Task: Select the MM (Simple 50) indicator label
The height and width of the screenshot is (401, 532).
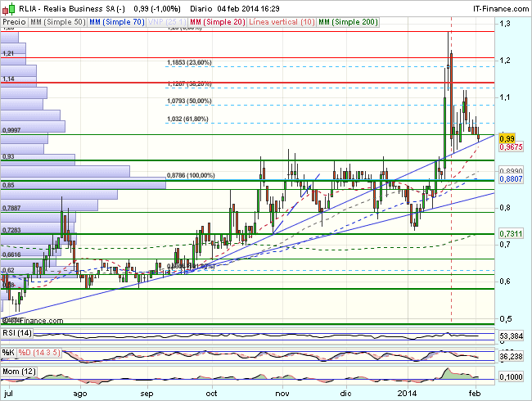Action: click(57, 22)
